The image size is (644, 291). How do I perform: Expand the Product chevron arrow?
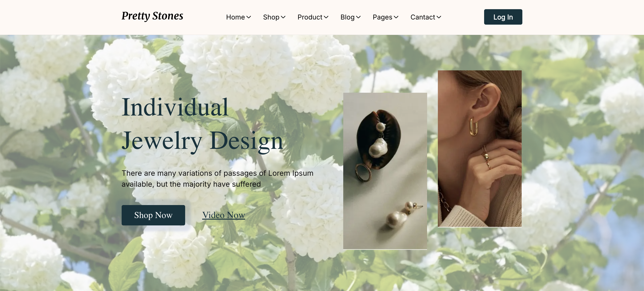326,17
